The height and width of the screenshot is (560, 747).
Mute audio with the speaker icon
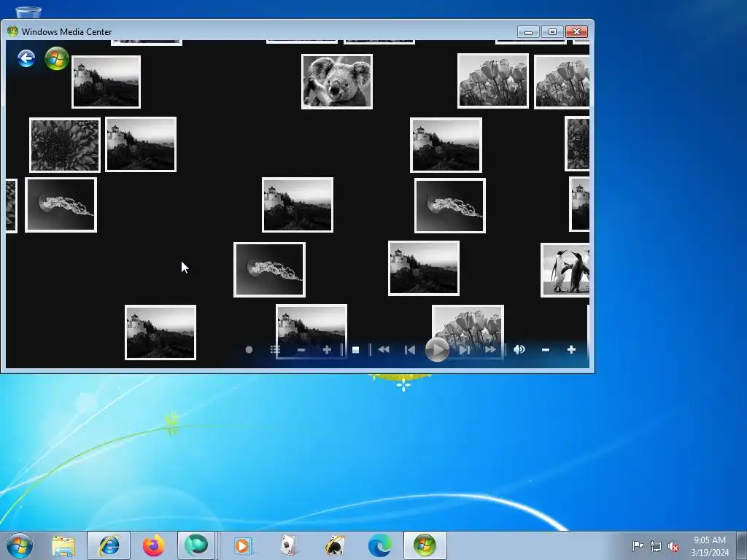pos(519,350)
